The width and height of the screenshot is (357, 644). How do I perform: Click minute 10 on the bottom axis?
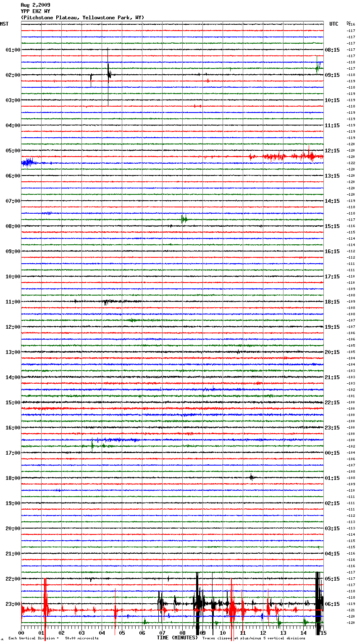pyautogui.click(x=223, y=633)
